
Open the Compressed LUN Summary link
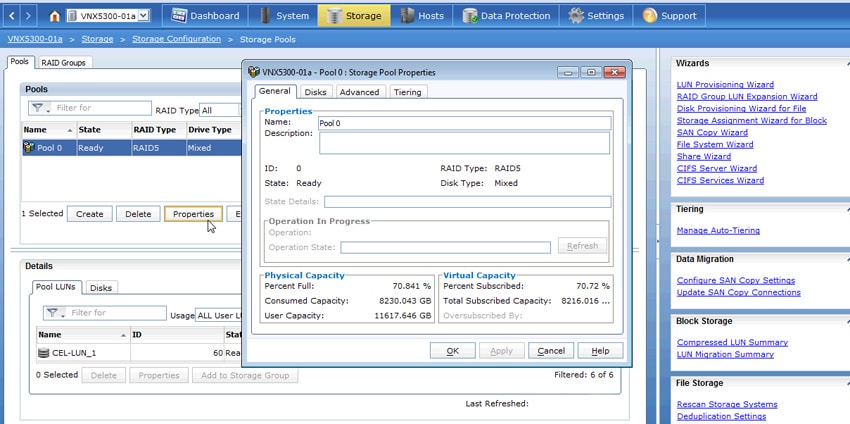pyautogui.click(x=732, y=342)
